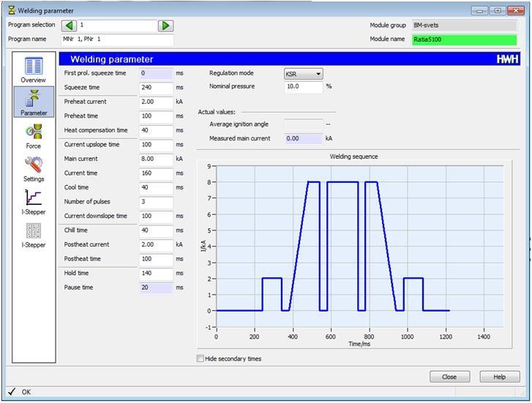Screen dimensions: 532x403
Task: Minimize the Welding parameter window
Action: click(480, 11)
